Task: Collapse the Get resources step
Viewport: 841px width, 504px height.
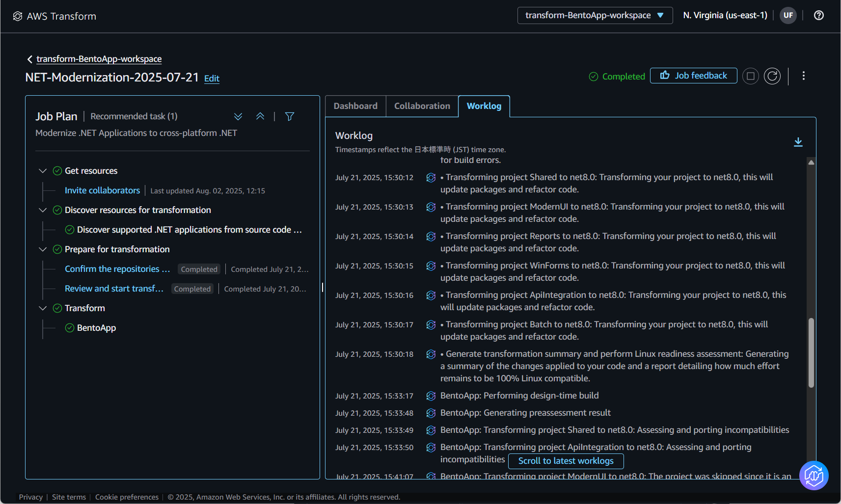Action: pos(43,171)
